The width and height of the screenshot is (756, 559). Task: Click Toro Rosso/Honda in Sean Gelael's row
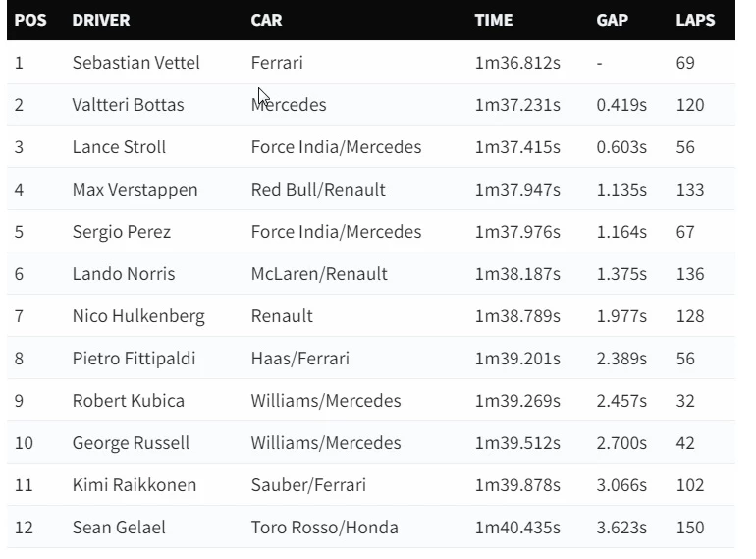click(324, 528)
